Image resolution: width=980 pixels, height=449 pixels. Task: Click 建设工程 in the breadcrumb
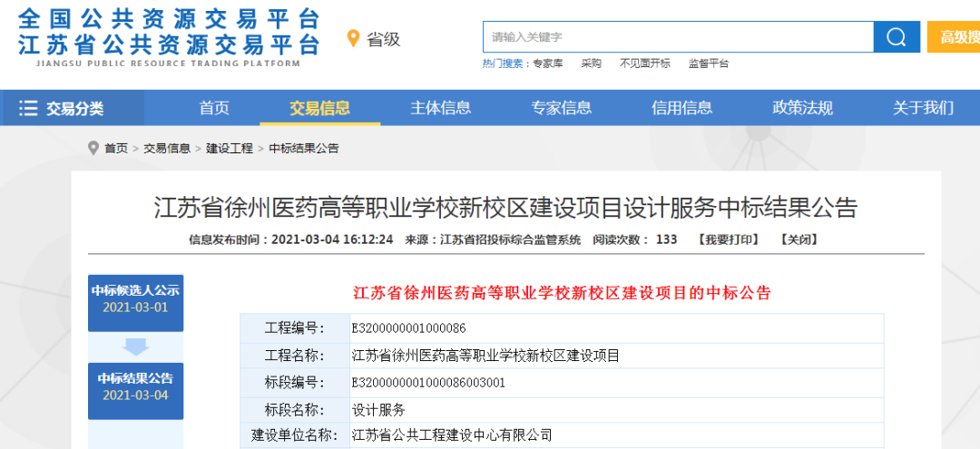click(x=230, y=149)
